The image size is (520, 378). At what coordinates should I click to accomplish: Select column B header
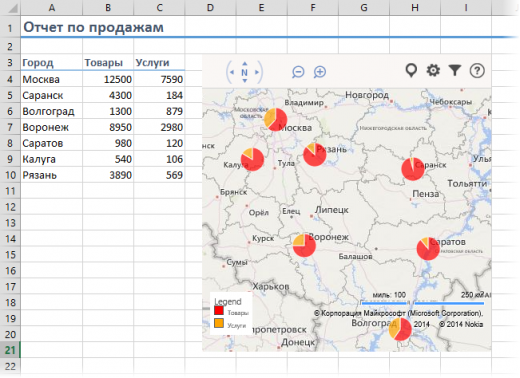108,7
